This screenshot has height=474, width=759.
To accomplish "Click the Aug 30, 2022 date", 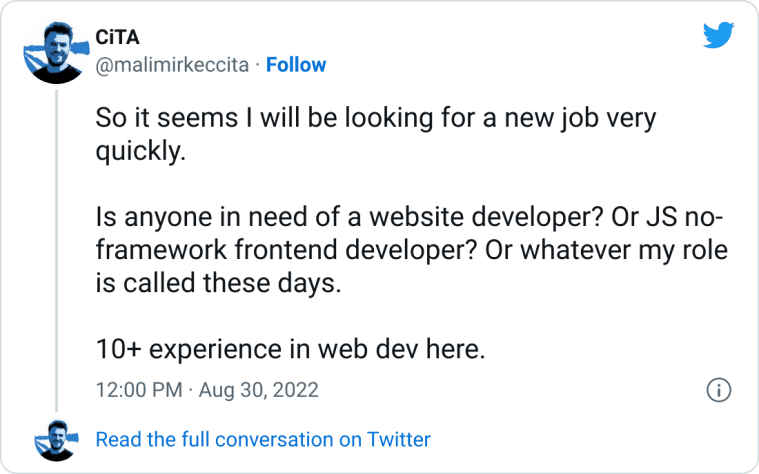I will (258, 390).
